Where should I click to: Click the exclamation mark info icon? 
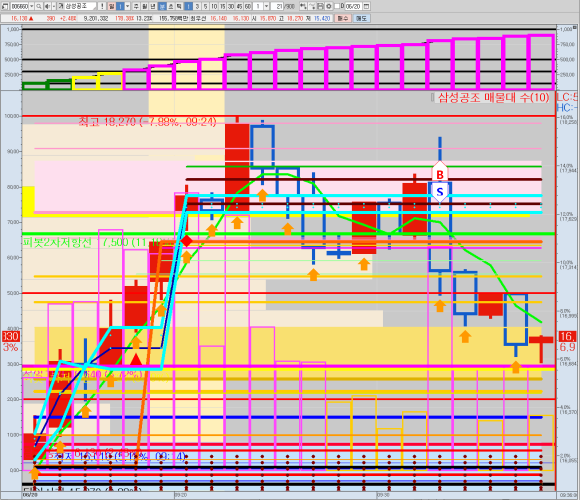tap(102, 6)
